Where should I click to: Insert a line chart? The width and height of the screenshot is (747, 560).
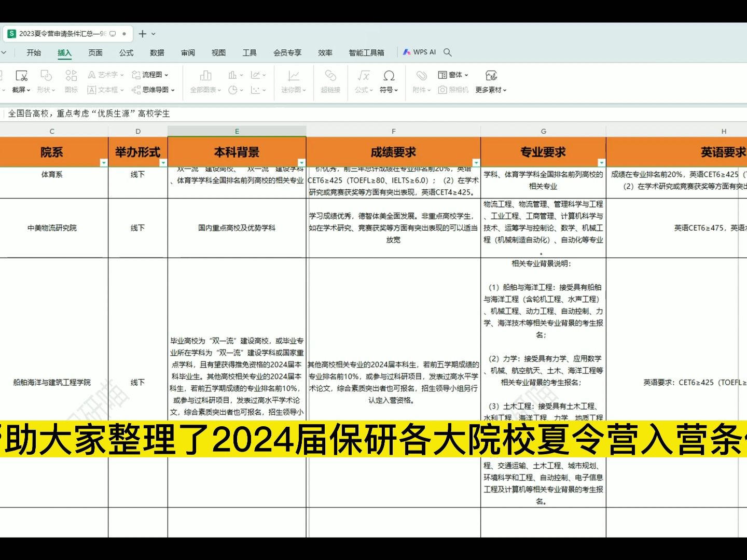point(258,75)
